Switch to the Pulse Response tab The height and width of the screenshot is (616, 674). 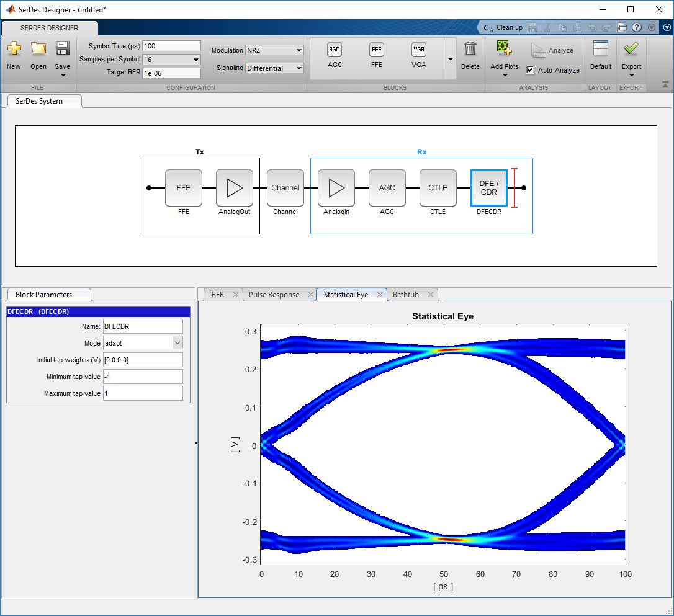(x=275, y=295)
